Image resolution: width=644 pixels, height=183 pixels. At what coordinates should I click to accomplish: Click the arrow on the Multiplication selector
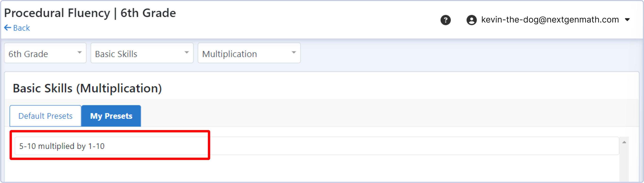coord(294,53)
